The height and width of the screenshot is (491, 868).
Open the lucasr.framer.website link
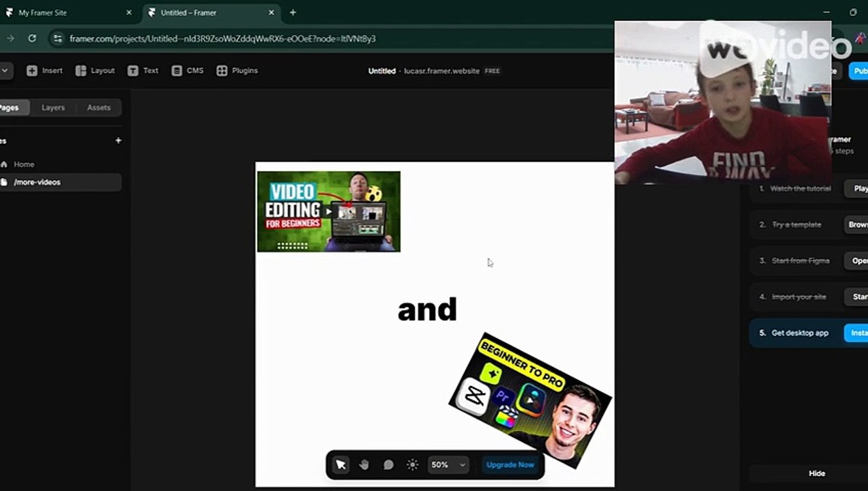pos(442,71)
